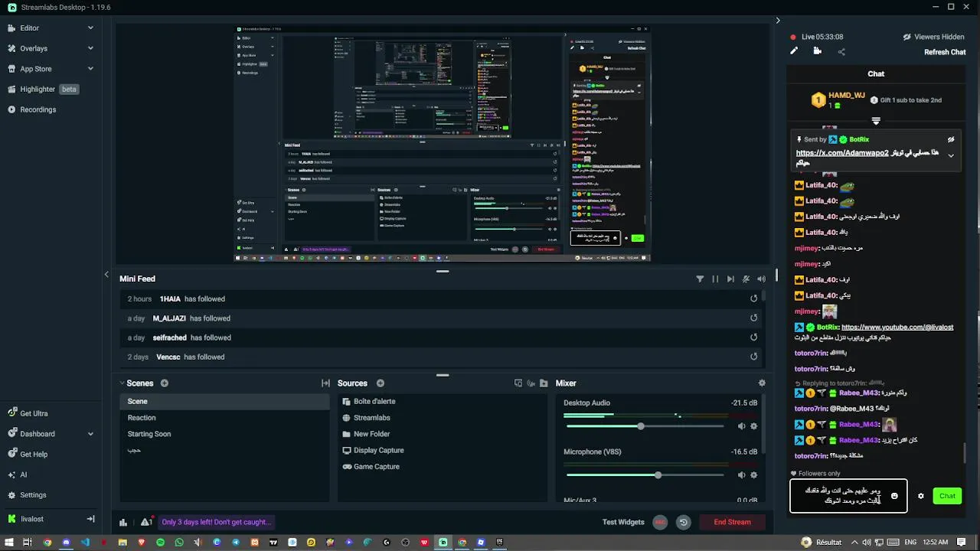Collapse the left panel with arrow
This screenshot has height=551, width=980.
(106, 274)
